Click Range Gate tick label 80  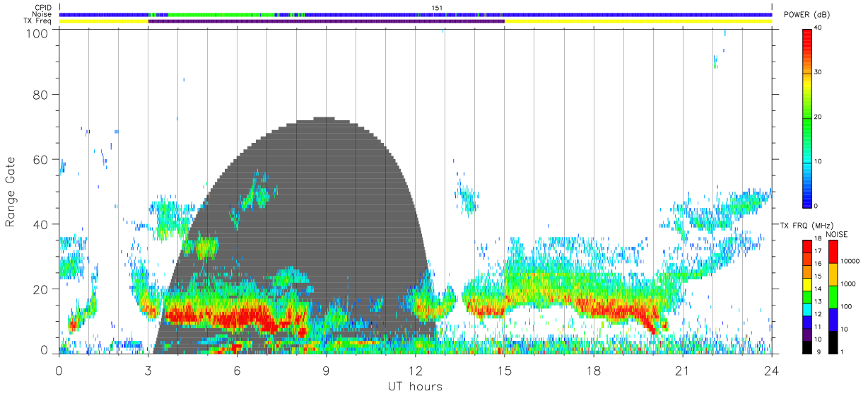[42, 94]
